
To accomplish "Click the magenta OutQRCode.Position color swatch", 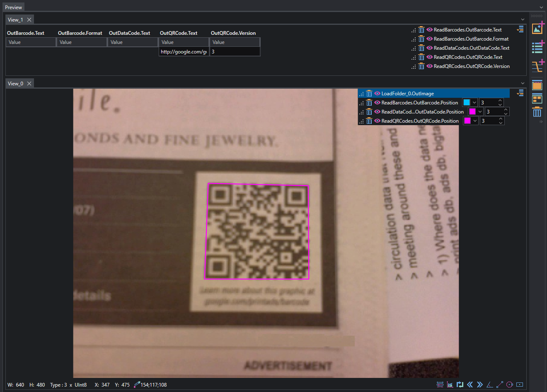I will click(x=467, y=121).
